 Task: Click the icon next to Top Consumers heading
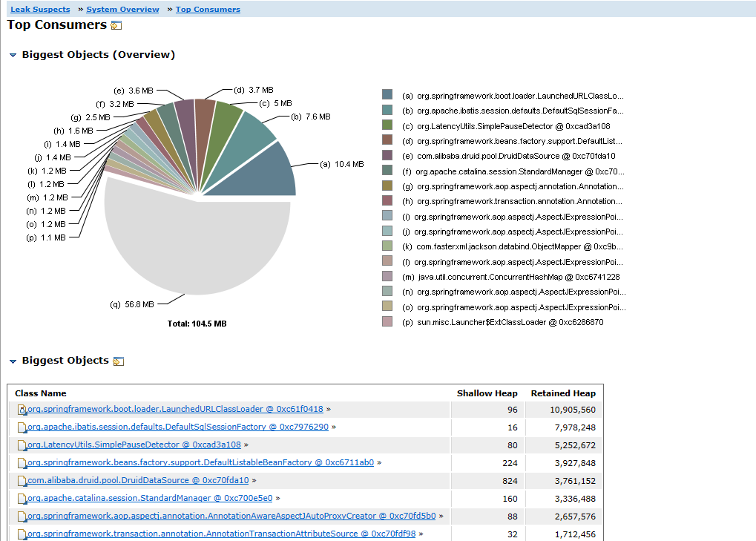pos(116,26)
